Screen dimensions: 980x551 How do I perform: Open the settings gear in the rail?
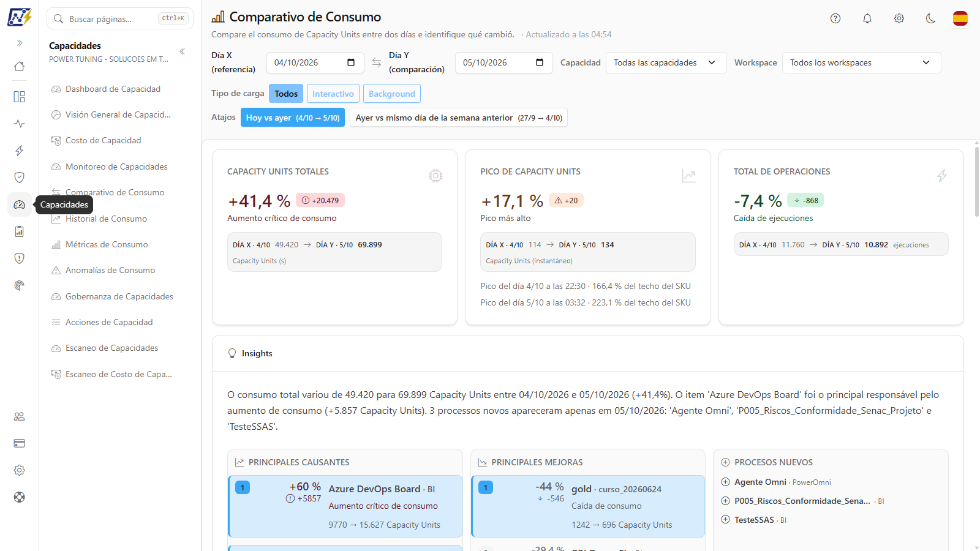click(20, 470)
